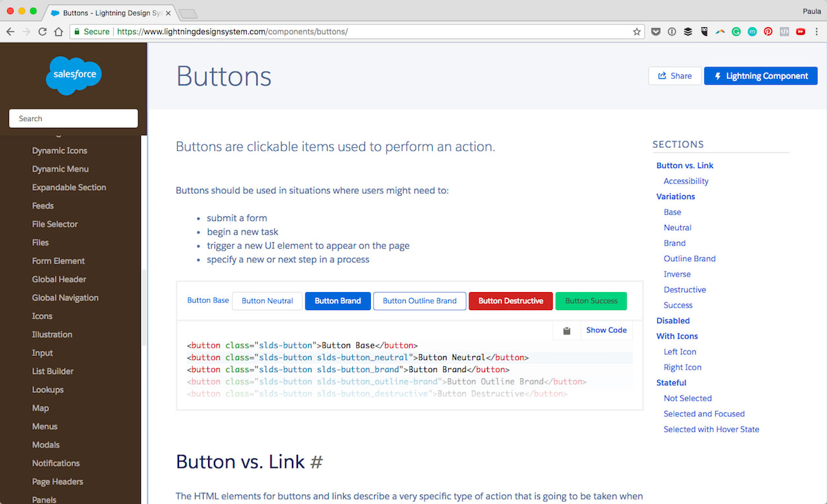Click the Salesforce cloud logo
The width and height of the screenshot is (827, 504).
(x=74, y=75)
